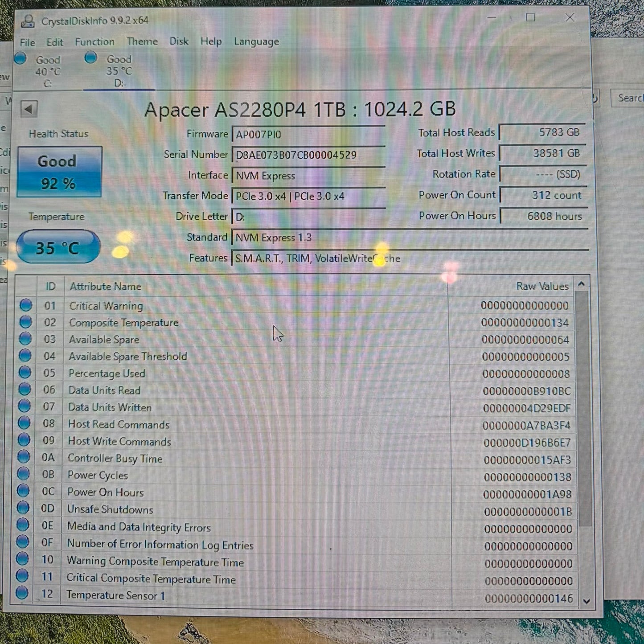Select the Unsafe Shutdowns attribute name
Screen dimensions: 644x644
(x=110, y=509)
